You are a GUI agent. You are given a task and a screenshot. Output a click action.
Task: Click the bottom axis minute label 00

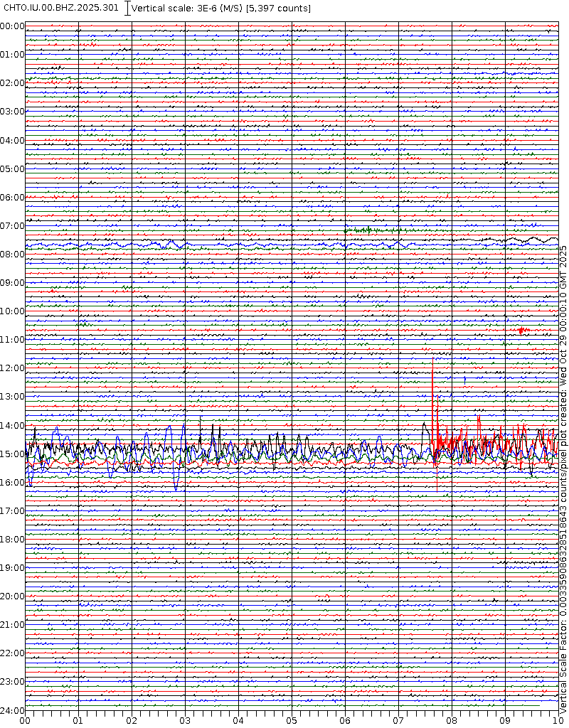tap(26, 719)
